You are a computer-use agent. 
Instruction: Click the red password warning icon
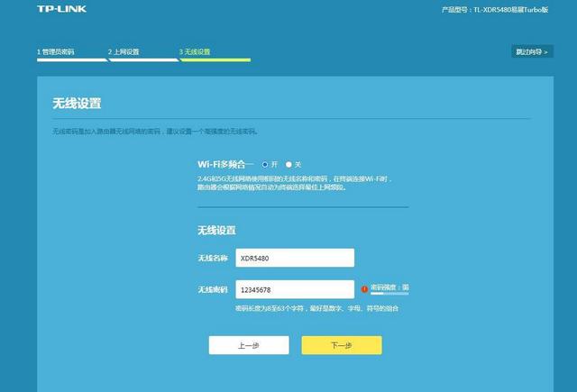pos(364,289)
